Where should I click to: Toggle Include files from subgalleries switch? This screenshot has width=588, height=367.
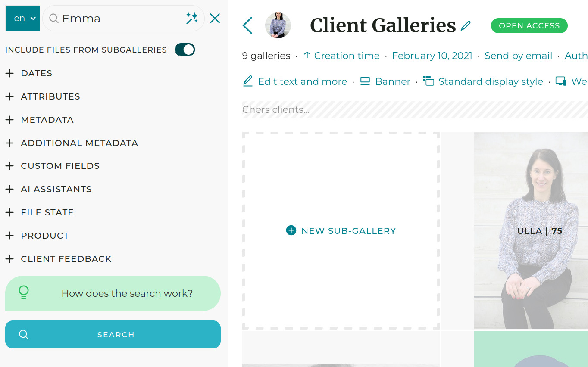(x=185, y=50)
